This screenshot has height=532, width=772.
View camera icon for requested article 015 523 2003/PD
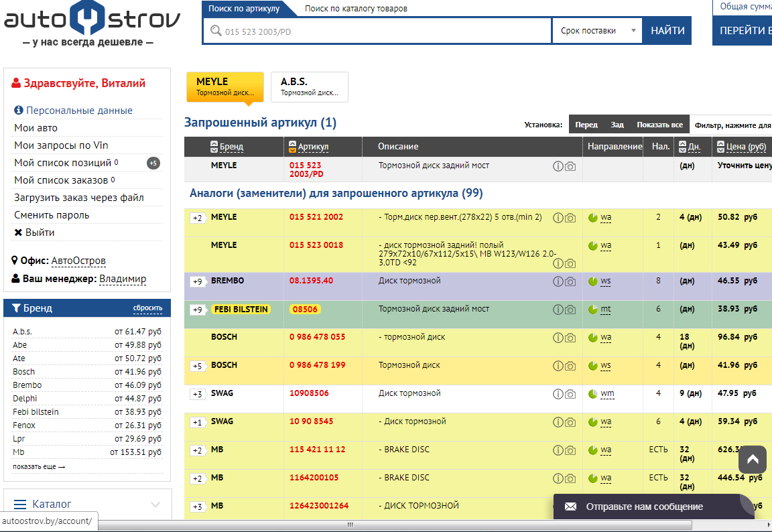570,166
